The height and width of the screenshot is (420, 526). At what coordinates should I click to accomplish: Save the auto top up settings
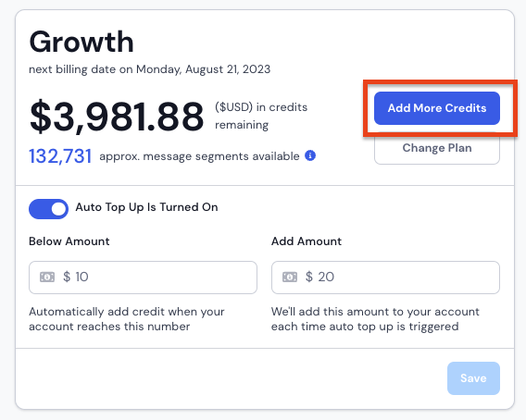[x=473, y=378]
